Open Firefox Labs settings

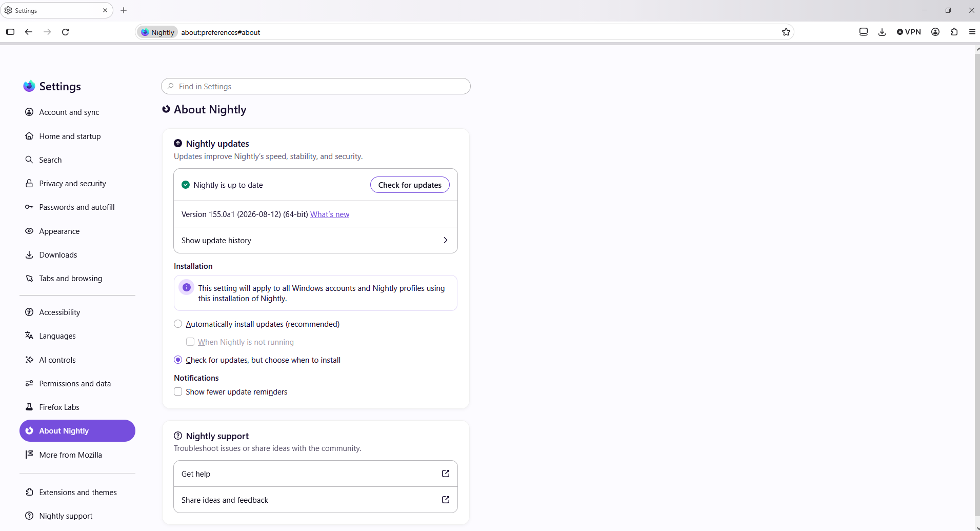click(77, 407)
